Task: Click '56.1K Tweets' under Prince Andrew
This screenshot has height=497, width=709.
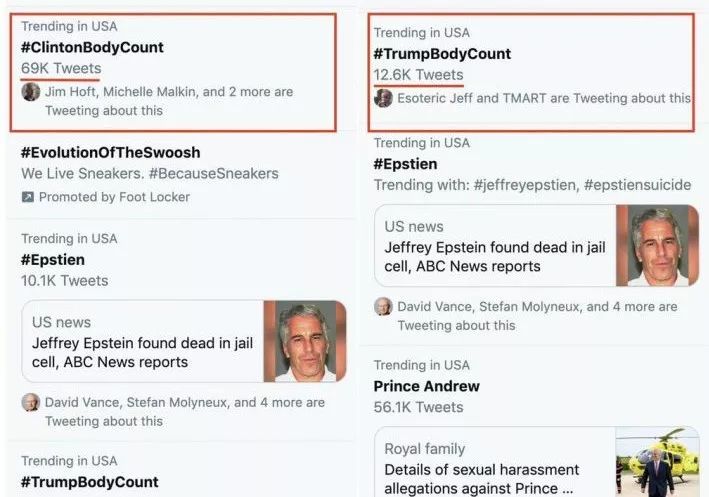Action: click(x=418, y=407)
